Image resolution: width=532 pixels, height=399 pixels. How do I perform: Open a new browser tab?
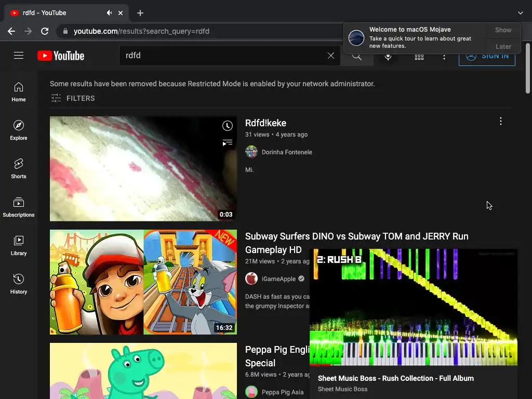[140, 13]
